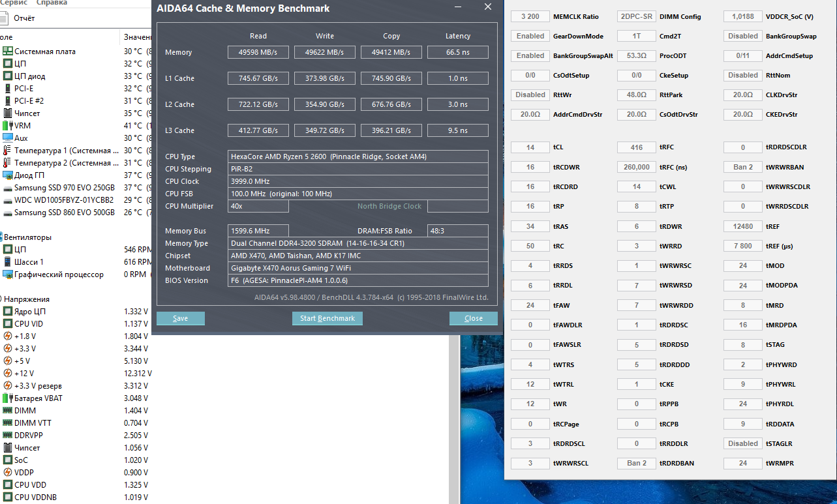Click the VDDCR_SoC field showing 1,0188
The image size is (837, 504).
point(743,16)
